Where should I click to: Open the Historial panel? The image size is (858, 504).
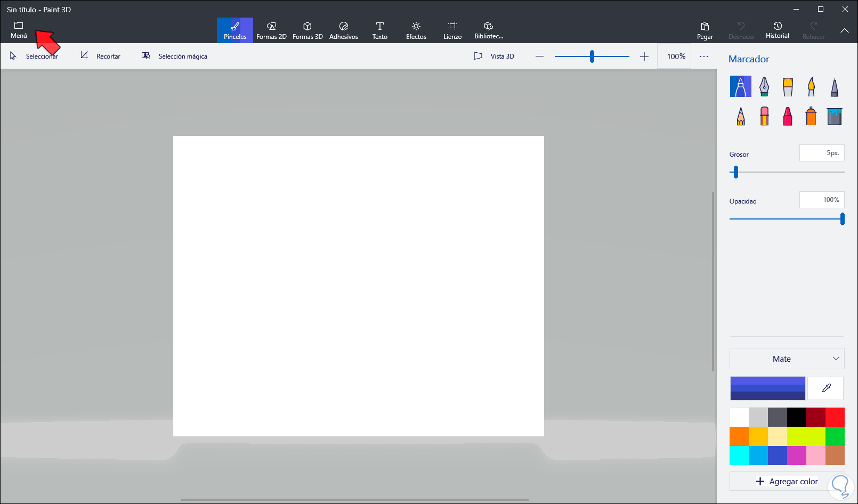(777, 29)
